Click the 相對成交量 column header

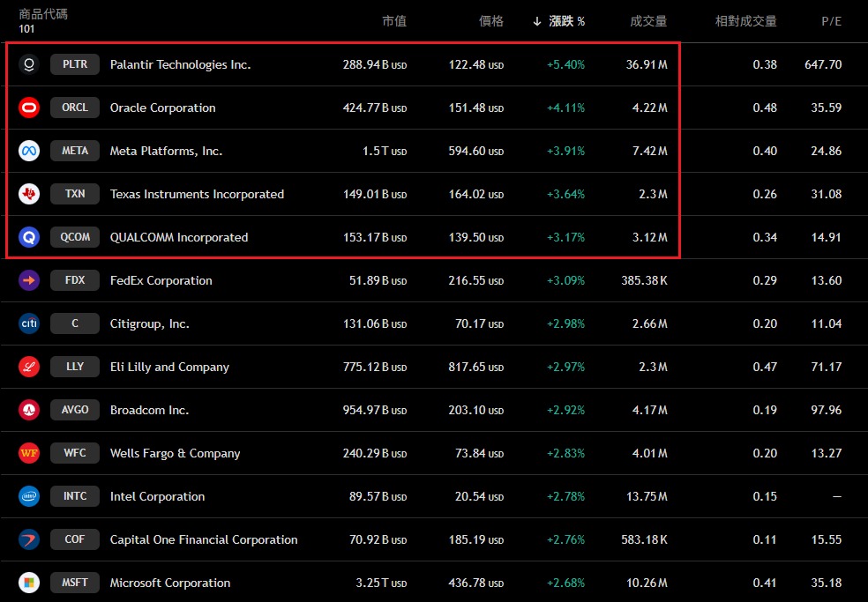745,21
